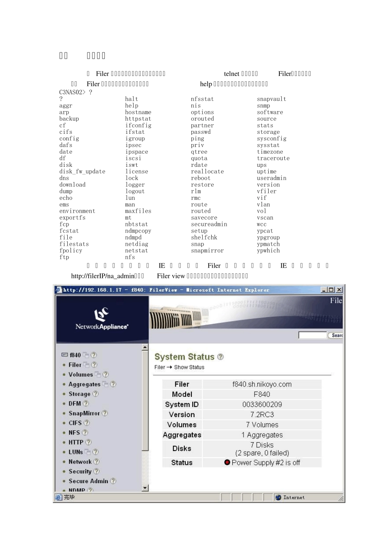
Task: Click the Storage help icon
Action: click(95, 394)
